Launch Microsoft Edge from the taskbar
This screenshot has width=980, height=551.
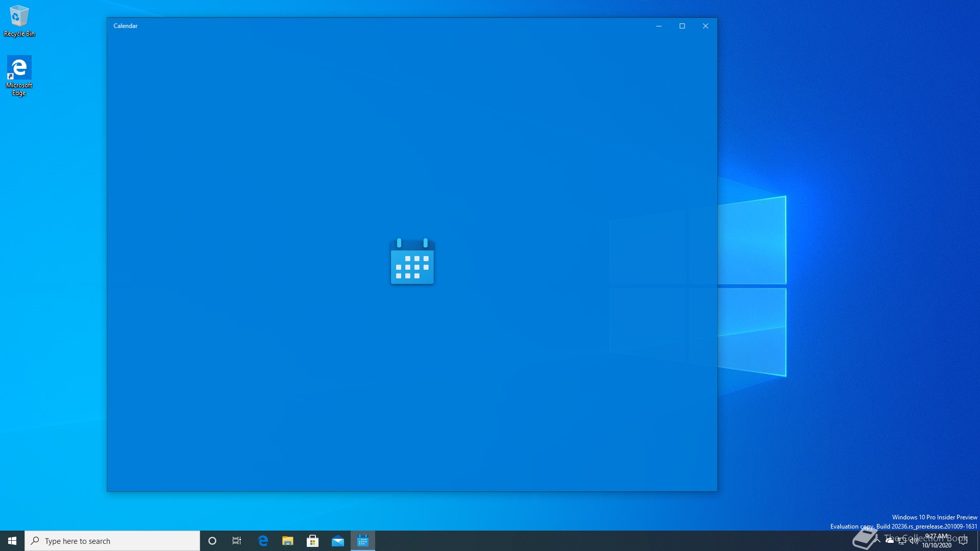[263, 541]
